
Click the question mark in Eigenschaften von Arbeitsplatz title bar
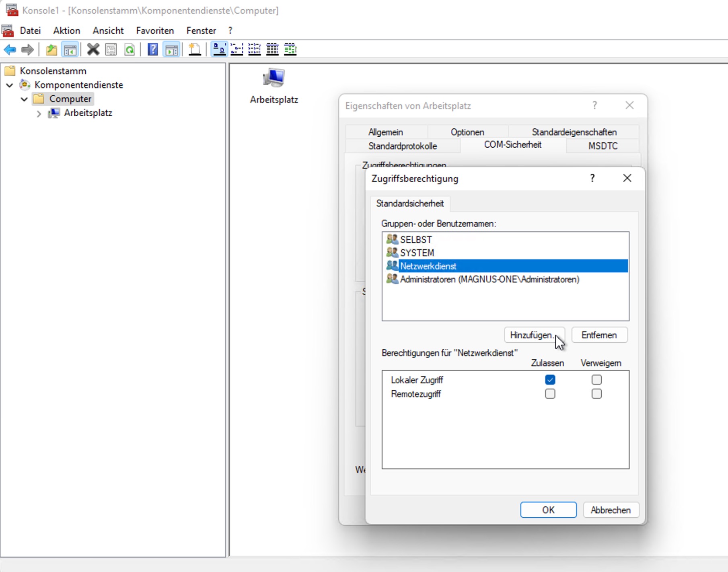[x=594, y=105]
